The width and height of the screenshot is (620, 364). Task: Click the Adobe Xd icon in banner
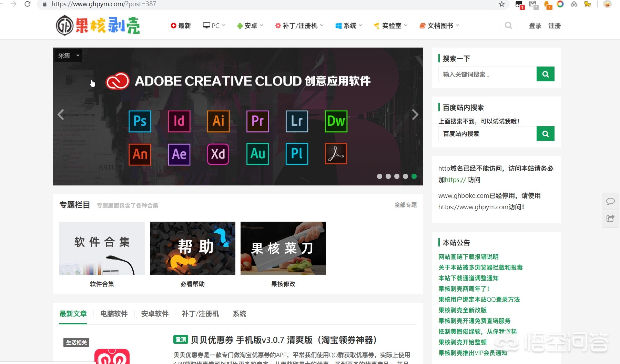[x=218, y=154]
